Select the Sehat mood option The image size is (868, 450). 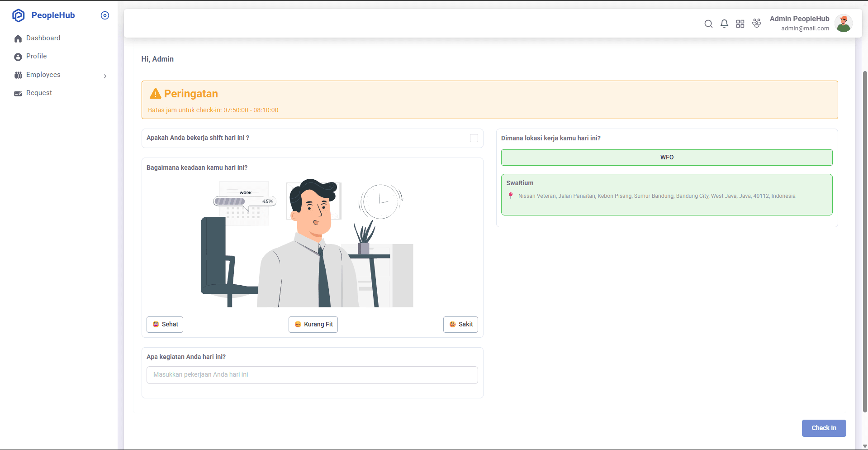point(165,324)
